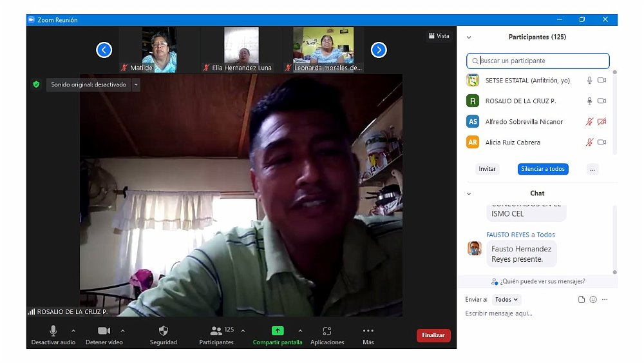Click the Compartir pantalla share icon
The height and width of the screenshot is (363, 644).
pos(277,331)
